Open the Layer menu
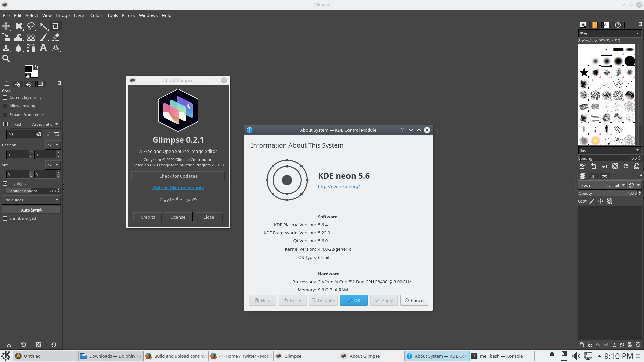 tap(80, 15)
